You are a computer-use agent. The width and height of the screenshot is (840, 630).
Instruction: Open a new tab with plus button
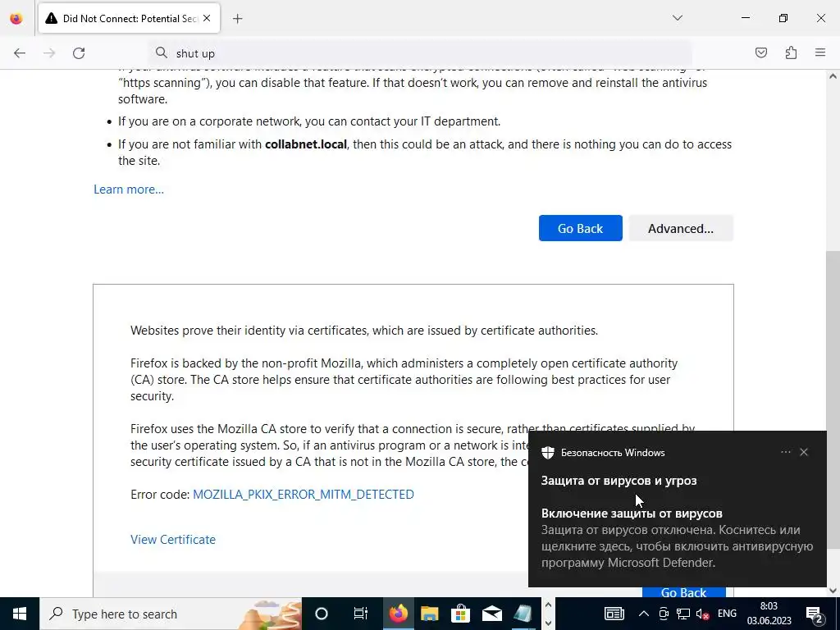[x=237, y=19]
